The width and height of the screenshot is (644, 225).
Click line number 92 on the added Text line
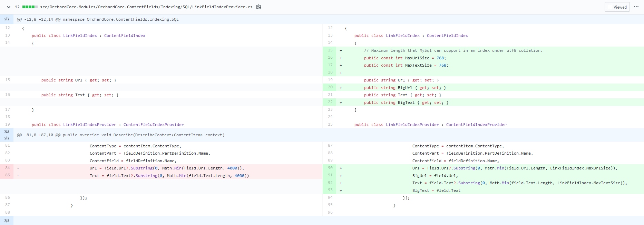[330, 183]
